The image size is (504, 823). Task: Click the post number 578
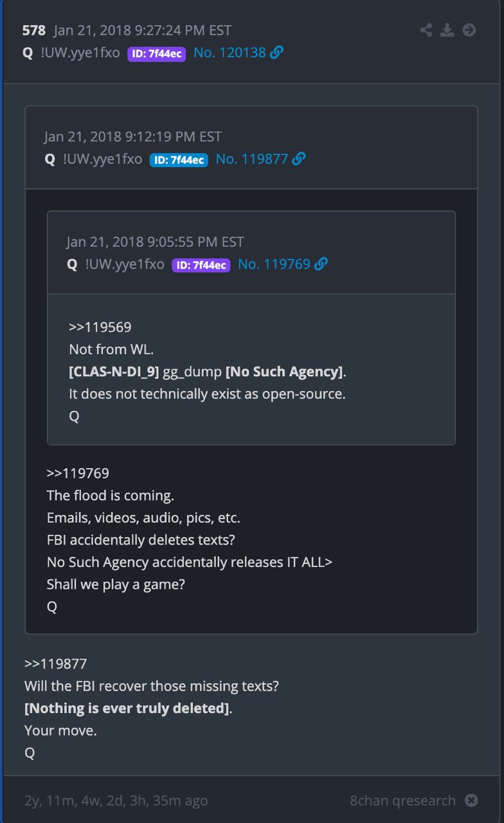coord(34,30)
